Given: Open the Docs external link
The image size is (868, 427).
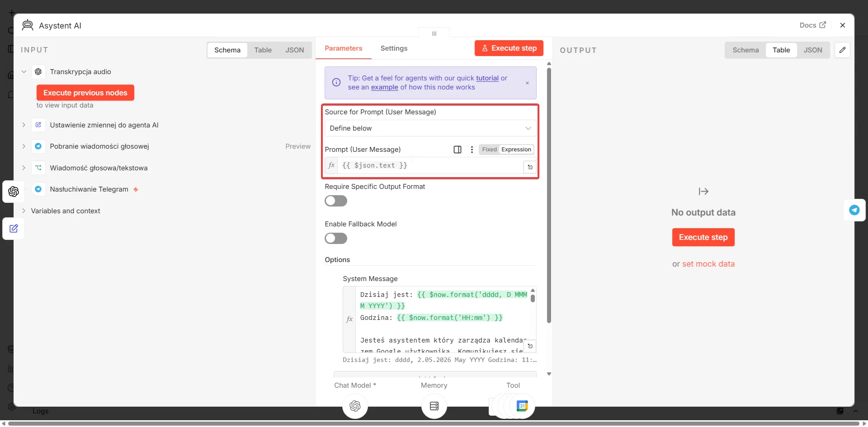Looking at the screenshot, I should tap(812, 25).
